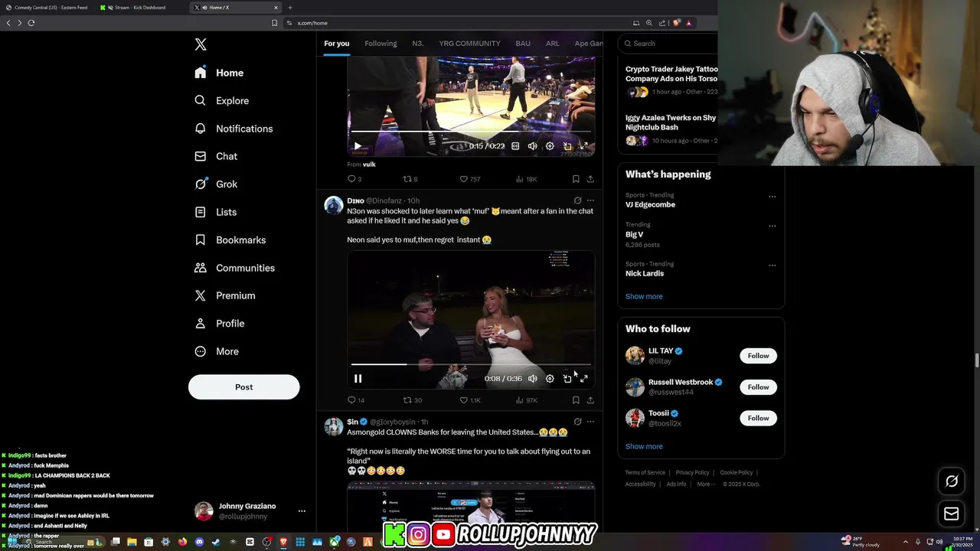The image size is (980, 551).
Task: View analytics of Dino post 97K views
Action: pos(527,400)
